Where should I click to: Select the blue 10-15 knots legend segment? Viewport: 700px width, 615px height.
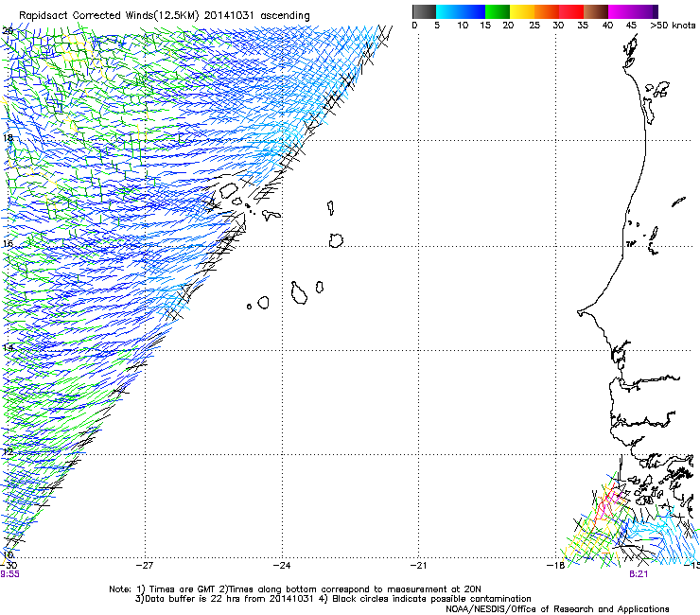click(473, 11)
